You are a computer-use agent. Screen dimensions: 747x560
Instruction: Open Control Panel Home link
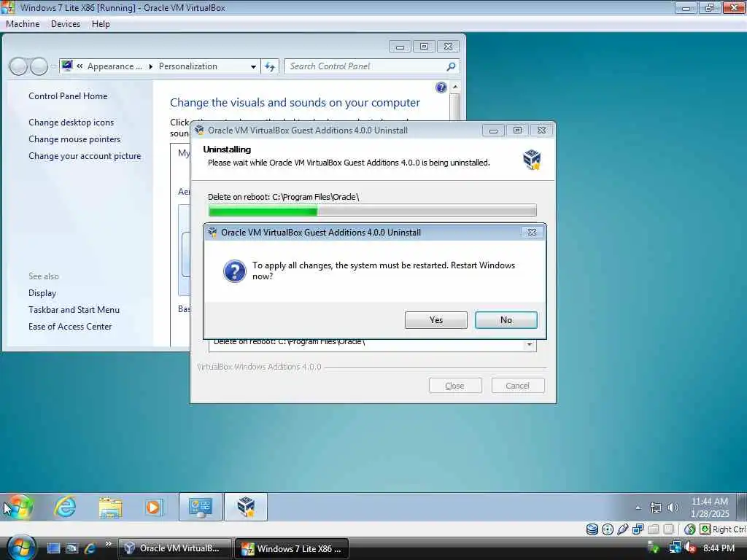(x=68, y=96)
